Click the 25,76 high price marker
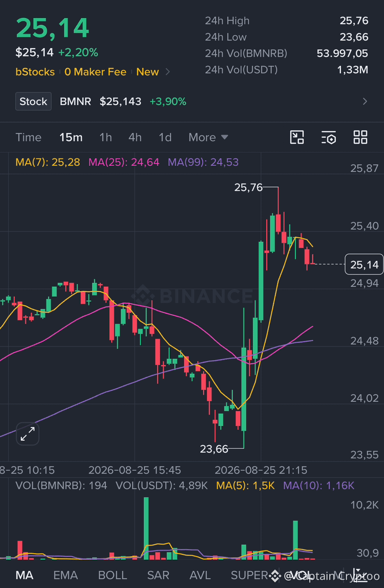This screenshot has height=588, width=384. point(248,187)
